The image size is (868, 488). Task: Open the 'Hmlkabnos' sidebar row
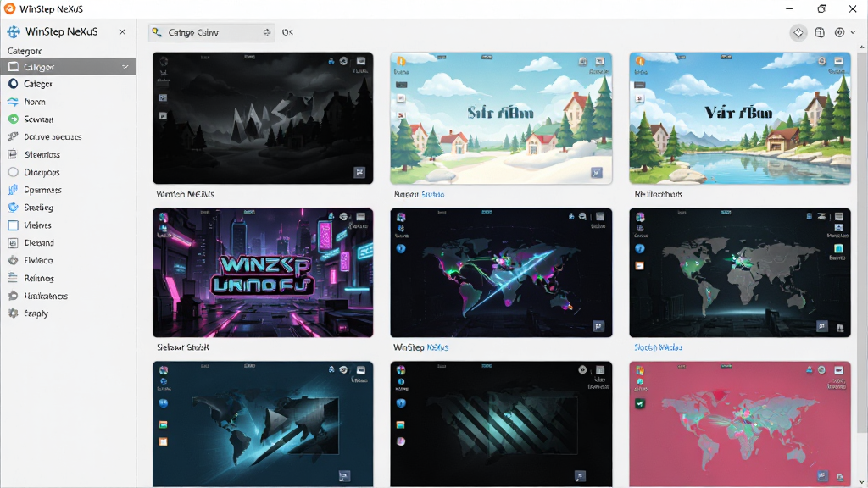click(68, 296)
